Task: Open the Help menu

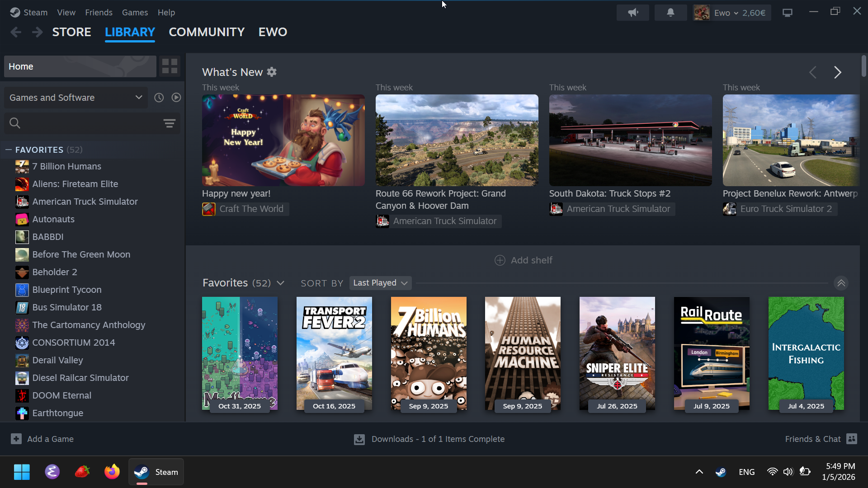Action: (x=166, y=13)
